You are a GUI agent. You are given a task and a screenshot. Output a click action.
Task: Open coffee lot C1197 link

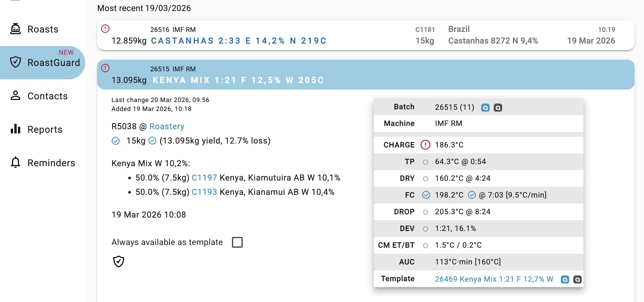point(204,178)
